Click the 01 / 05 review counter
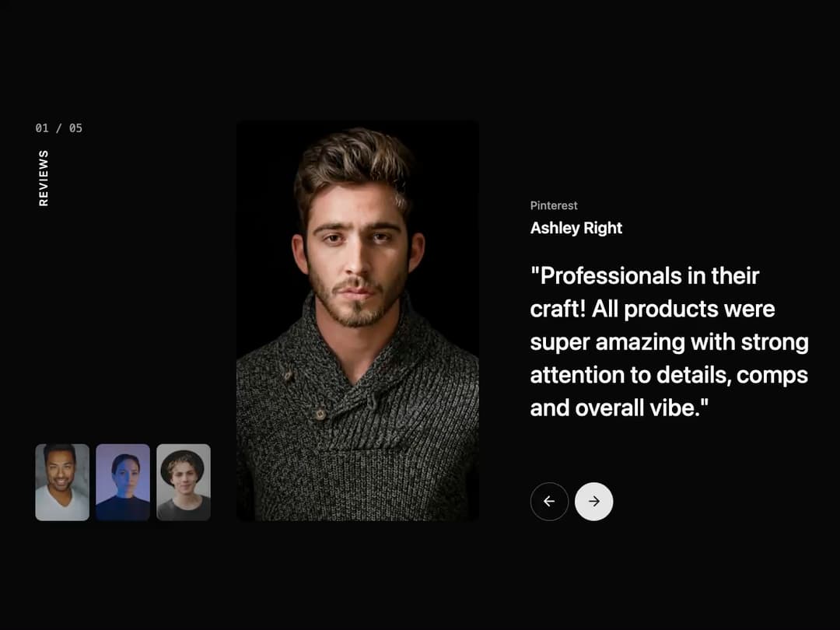Screen dimensions: 840x630 59,128
